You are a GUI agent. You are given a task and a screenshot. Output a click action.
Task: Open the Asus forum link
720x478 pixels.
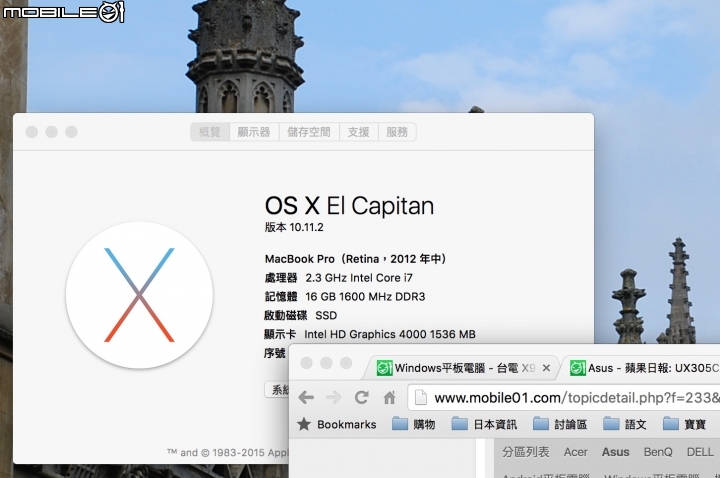[615, 452]
